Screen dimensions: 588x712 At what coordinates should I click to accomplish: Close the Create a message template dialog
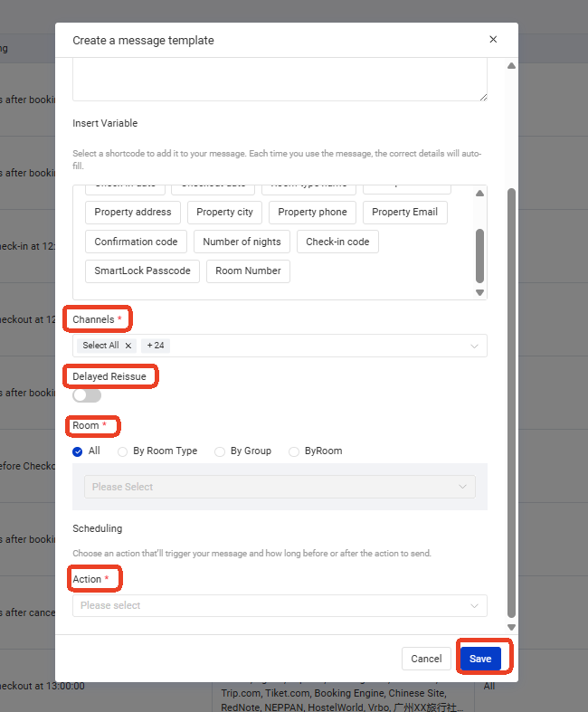[493, 40]
